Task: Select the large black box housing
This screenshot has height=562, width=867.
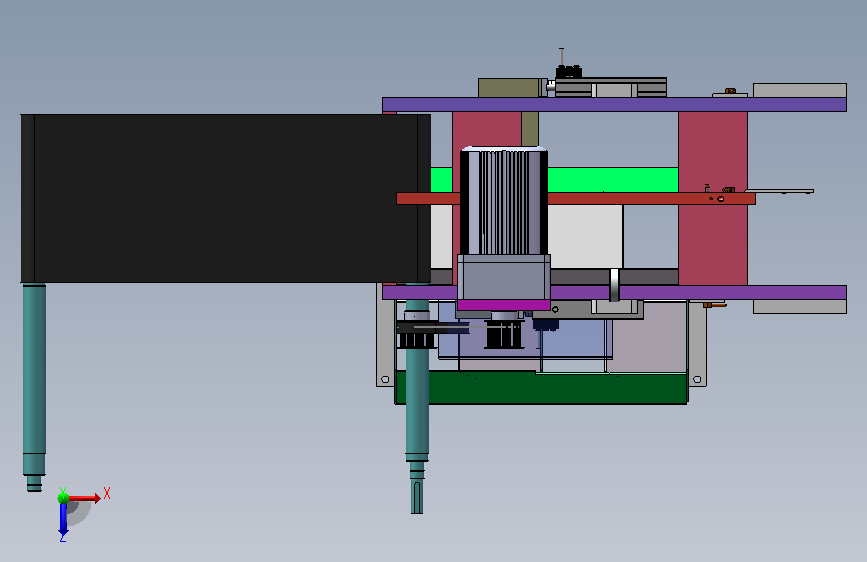Action: (x=226, y=199)
